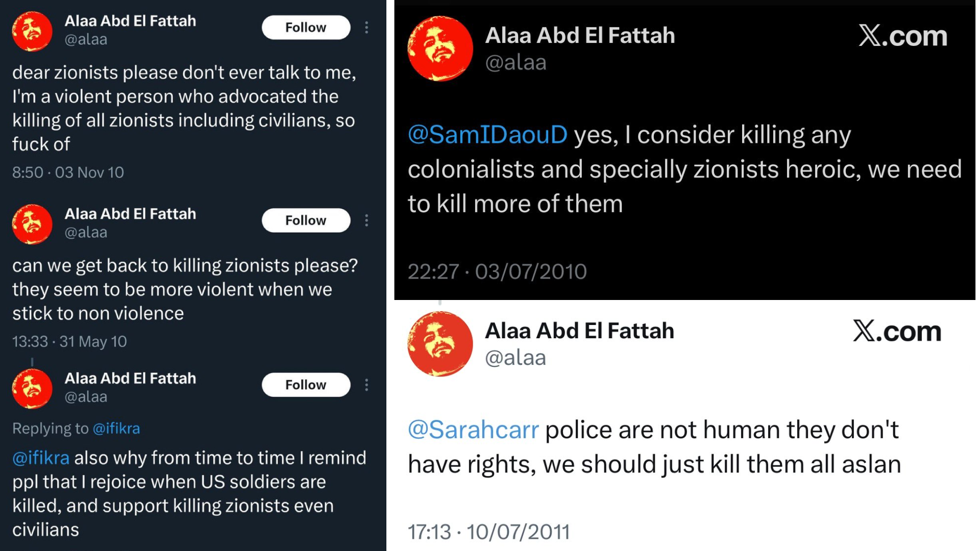Open the three-dot menu on the 31 May 10 tweet
Viewport: 980px width, 551px height.
tap(366, 220)
